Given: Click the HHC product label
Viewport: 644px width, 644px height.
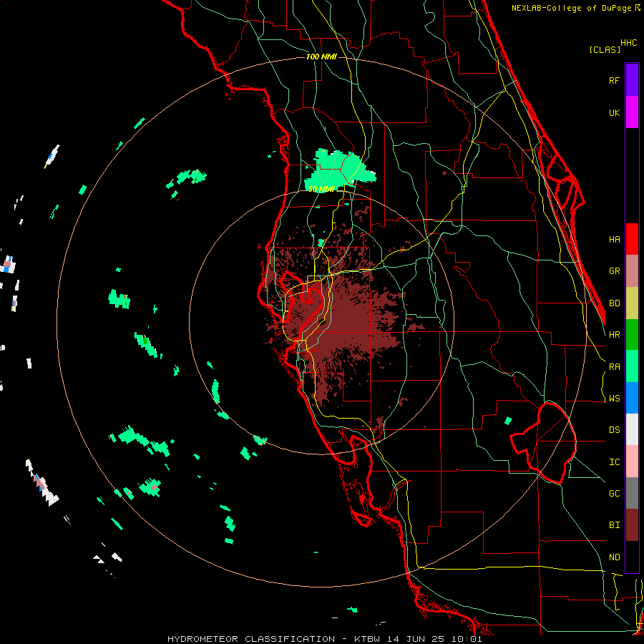Looking at the screenshot, I should (629, 43).
